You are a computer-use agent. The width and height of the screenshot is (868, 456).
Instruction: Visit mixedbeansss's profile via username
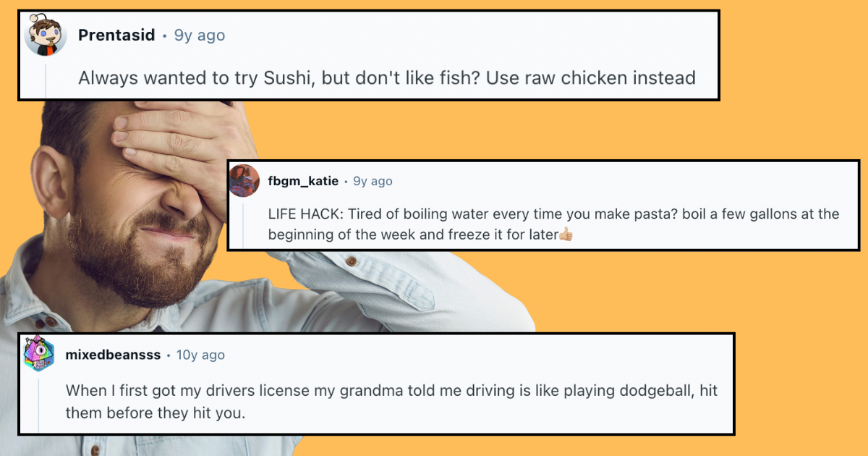click(x=112, y=355)
